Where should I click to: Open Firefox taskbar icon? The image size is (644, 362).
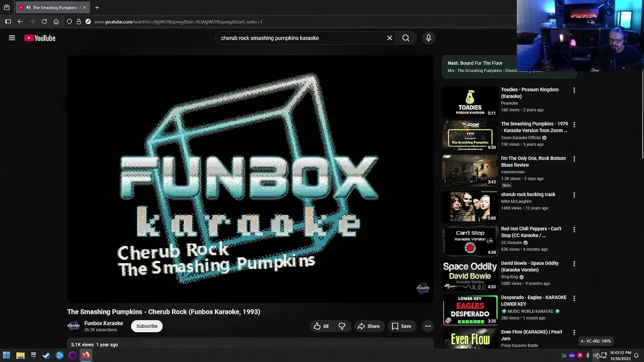86,355
